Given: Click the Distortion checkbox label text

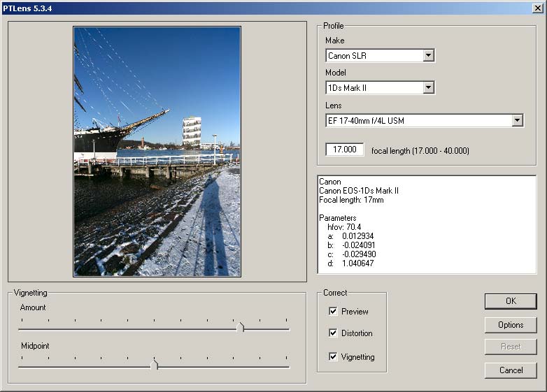Looking at the screenshot, I should point(357,333).
